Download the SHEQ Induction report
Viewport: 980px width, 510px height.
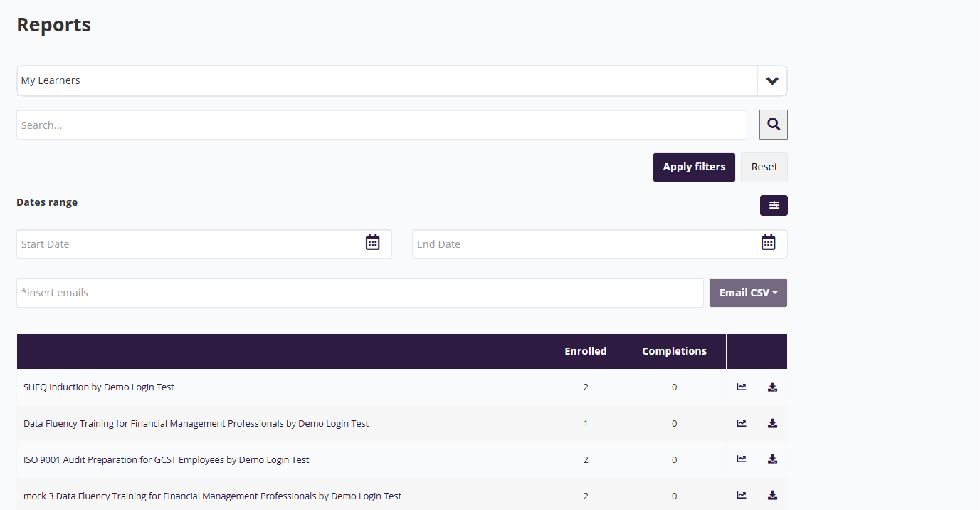[772, 387]
